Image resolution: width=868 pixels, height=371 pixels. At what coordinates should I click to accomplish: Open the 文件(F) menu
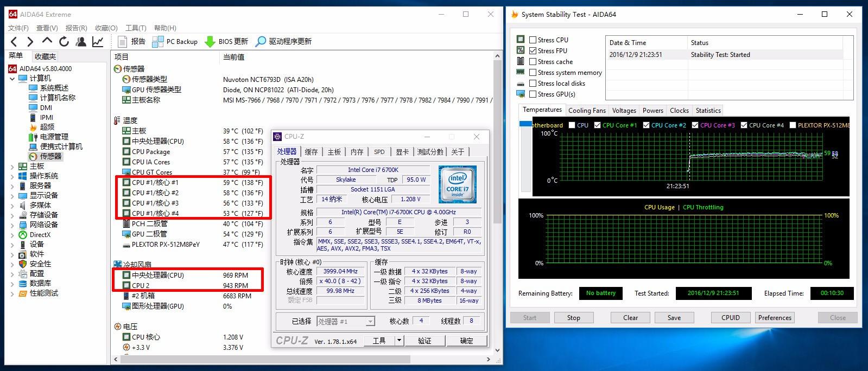[18, 28]
